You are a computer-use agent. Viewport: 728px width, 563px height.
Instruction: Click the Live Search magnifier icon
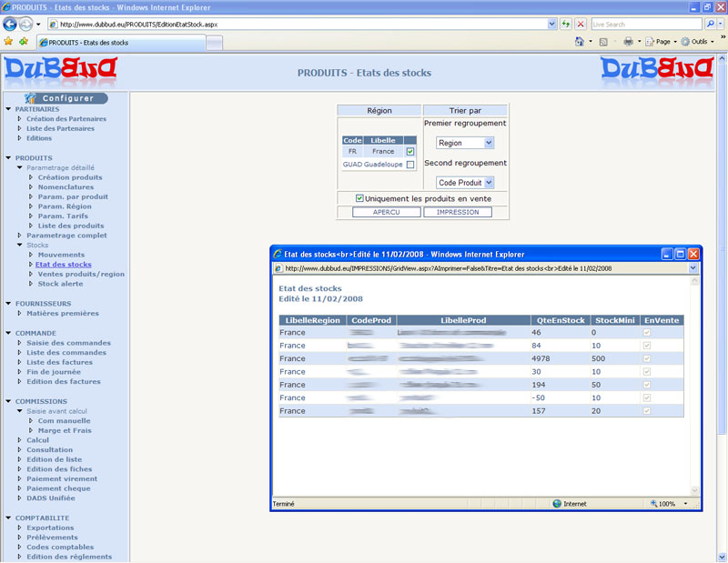710,25
